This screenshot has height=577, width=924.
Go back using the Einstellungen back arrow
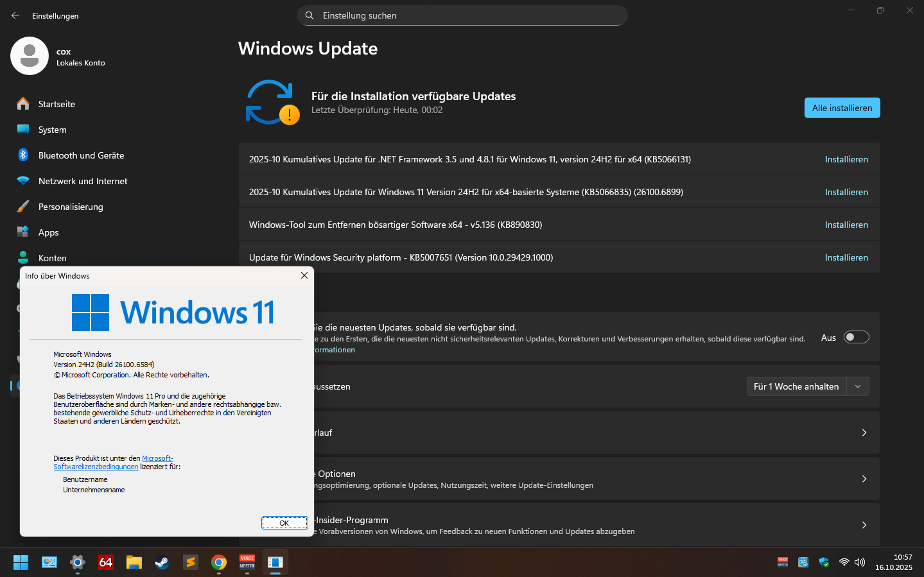pos(15,15)
